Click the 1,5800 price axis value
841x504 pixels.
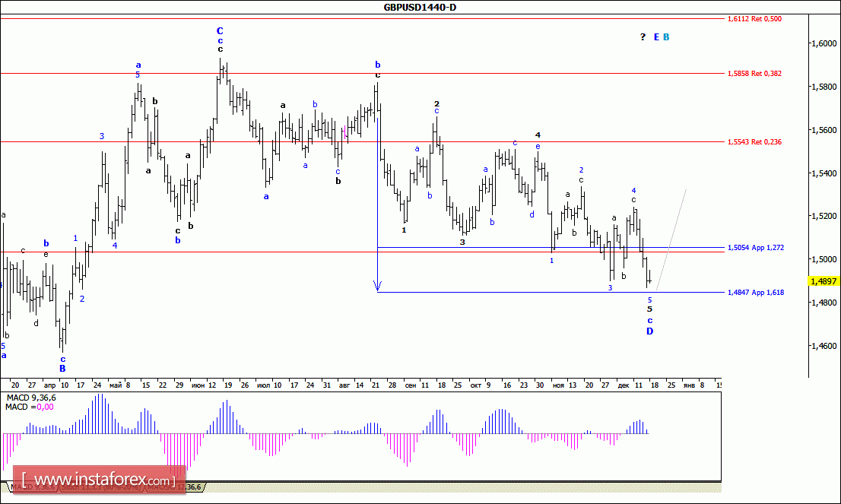coord(824,87)
